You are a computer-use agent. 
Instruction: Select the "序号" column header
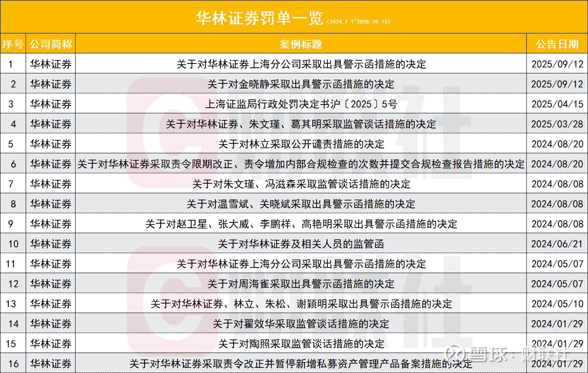[x=13, y=44]
